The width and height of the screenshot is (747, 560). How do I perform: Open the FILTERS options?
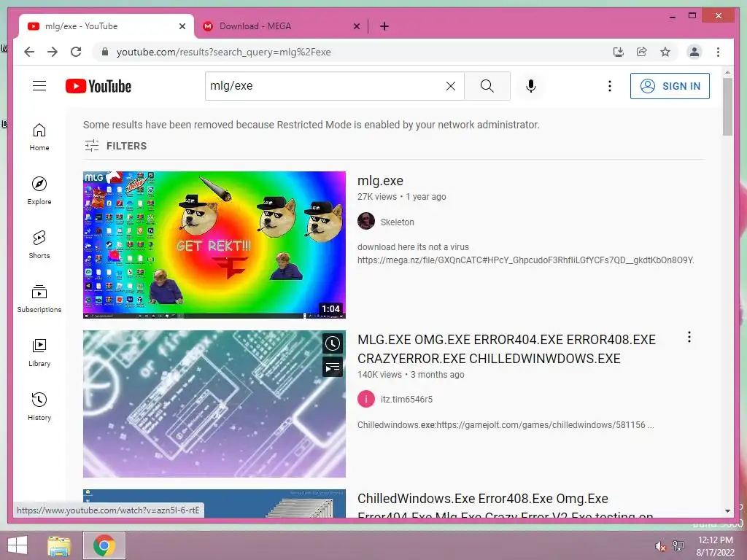[x=116, y=146]
